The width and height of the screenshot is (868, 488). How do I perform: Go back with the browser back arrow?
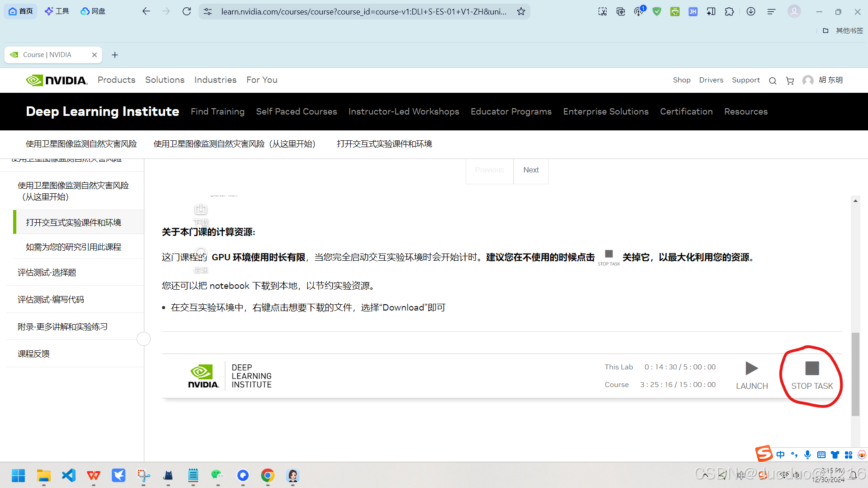146,11
